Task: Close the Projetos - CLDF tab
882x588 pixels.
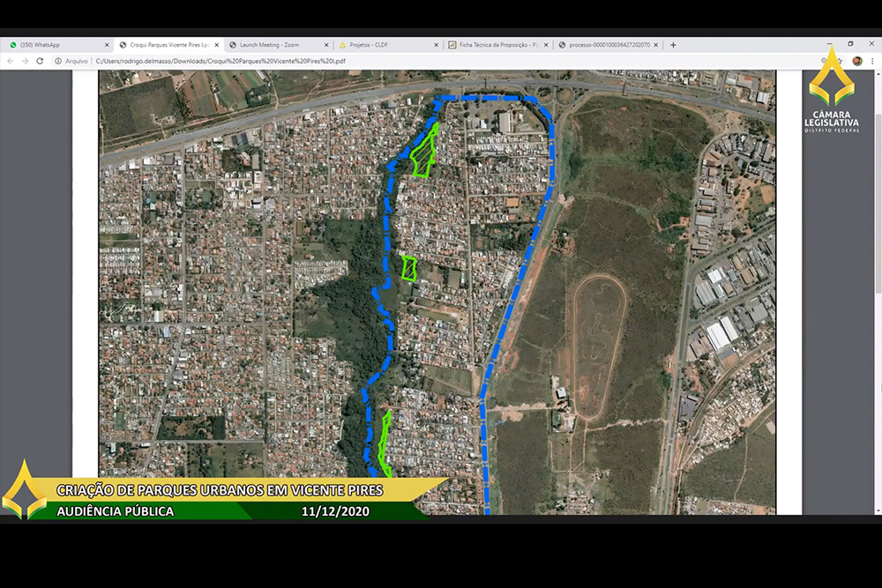Action: click(437, 44)
